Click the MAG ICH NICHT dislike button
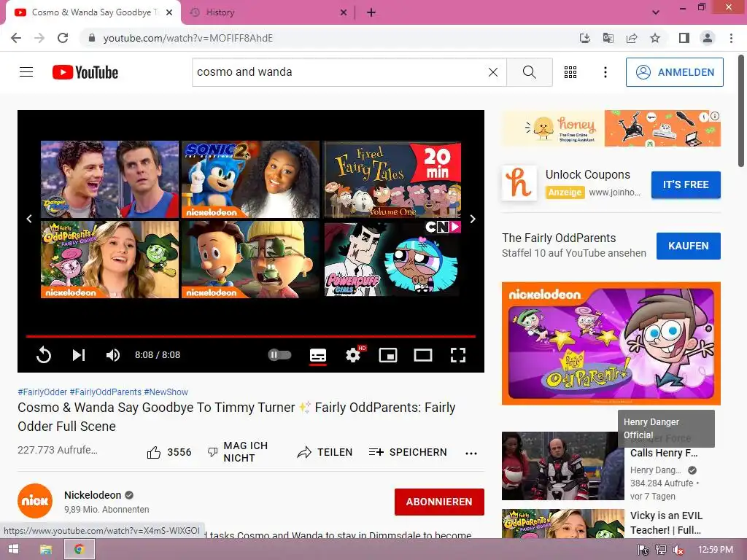 coord(238,452)
